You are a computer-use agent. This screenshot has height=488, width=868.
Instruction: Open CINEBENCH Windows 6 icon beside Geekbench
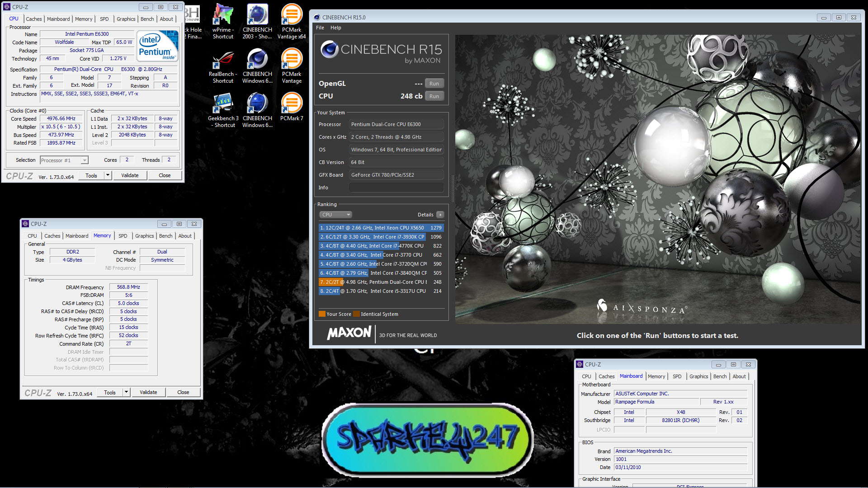pos(257,111)
